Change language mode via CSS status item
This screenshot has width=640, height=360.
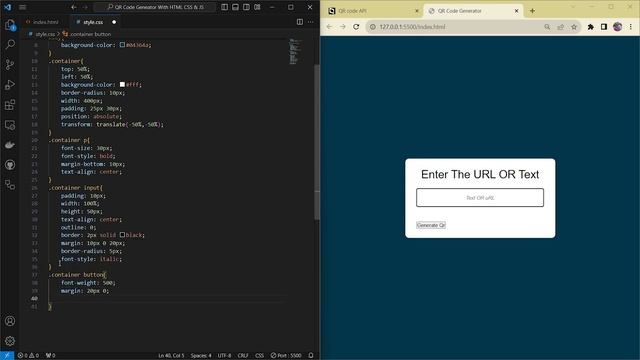click(259, 356)
